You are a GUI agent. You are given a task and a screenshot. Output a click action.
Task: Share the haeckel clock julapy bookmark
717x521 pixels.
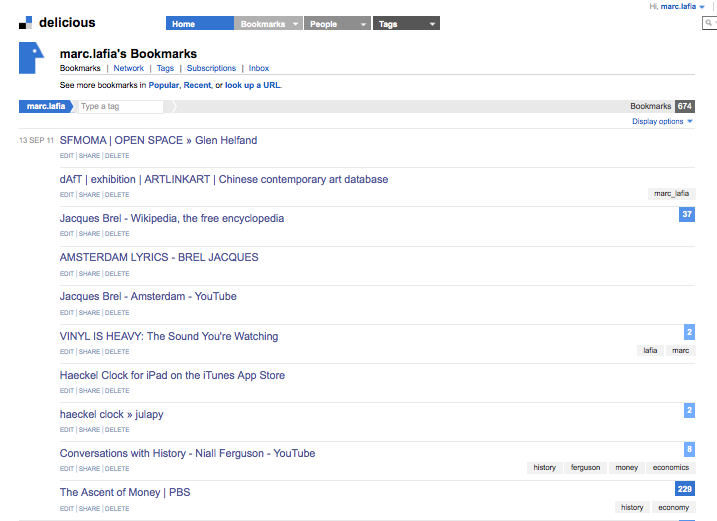[x=89, y=430]
